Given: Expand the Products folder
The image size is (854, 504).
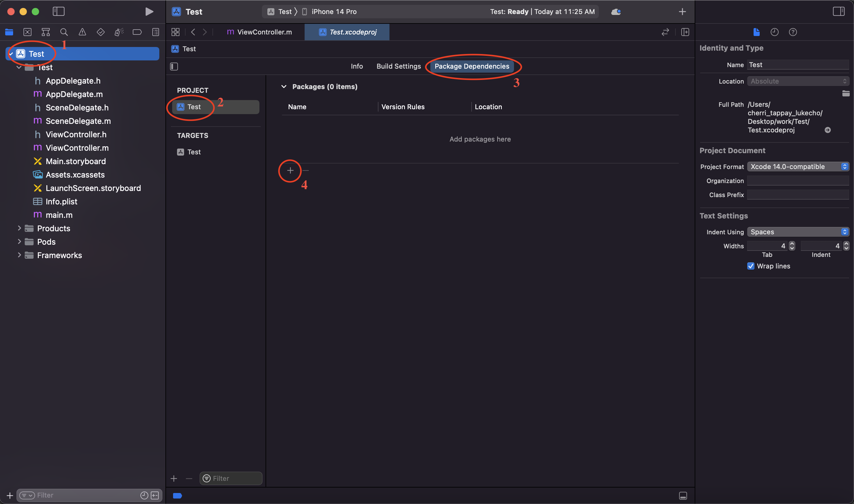Looking at the screenshot, I should tap(19, 228).
